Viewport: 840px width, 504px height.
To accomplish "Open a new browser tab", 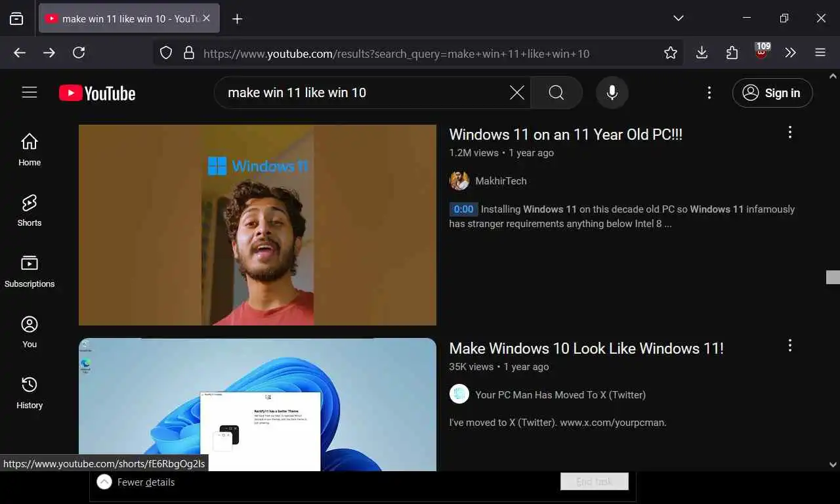I will [238, 19].
